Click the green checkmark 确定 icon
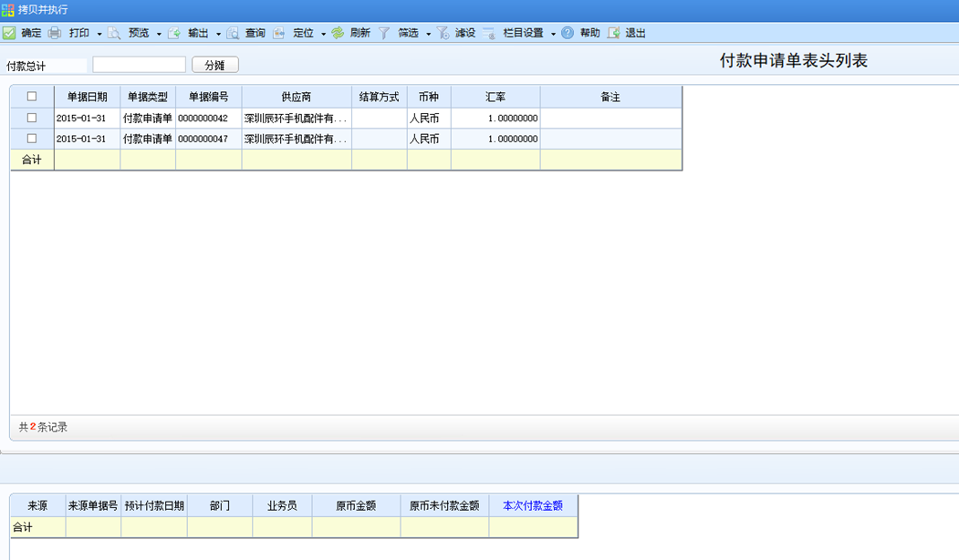The width and height of the screenshot is (959, 560). pos(9,33)
